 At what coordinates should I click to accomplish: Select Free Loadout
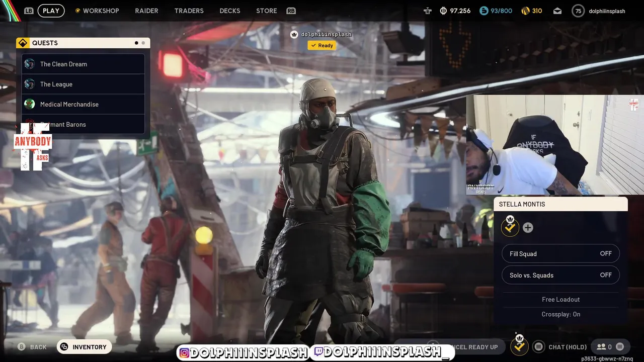560,299
